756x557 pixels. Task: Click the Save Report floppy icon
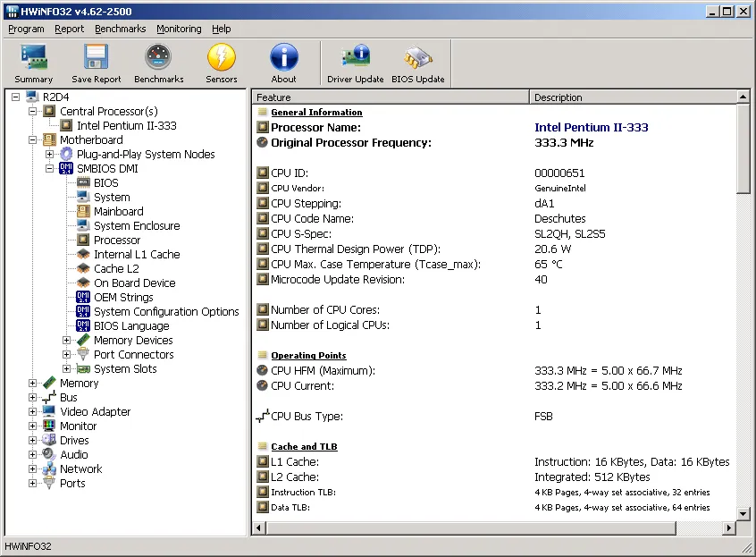(96, 57)
